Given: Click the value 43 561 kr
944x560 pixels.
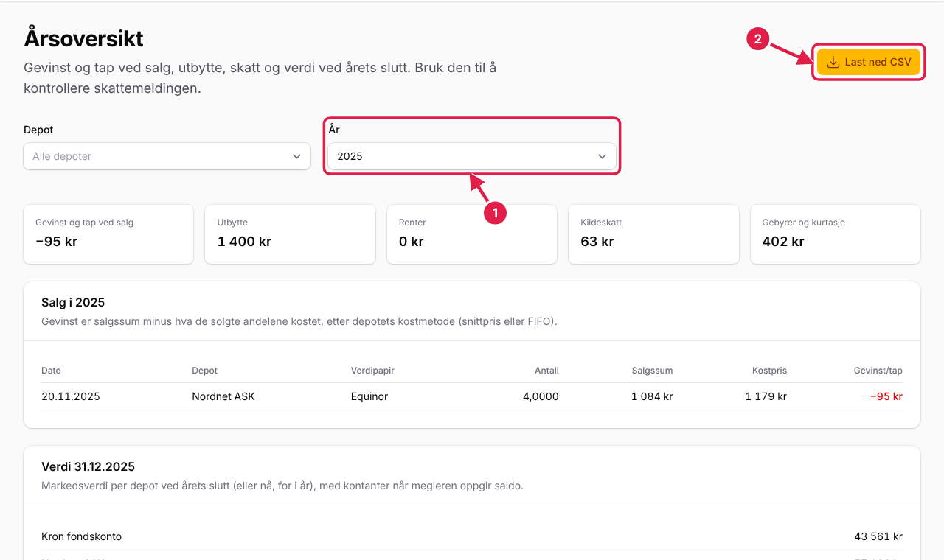Looking at the screenshot, I should 878,536.
